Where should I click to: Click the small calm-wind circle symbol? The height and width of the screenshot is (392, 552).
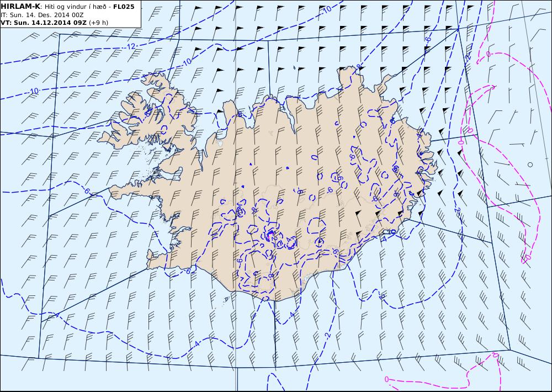pos(530,165)
